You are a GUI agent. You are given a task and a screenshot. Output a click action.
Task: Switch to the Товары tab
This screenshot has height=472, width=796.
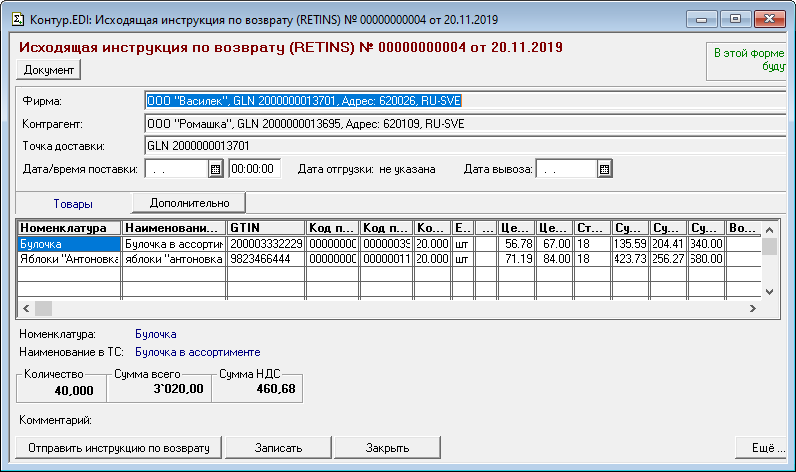pos(73,204)
